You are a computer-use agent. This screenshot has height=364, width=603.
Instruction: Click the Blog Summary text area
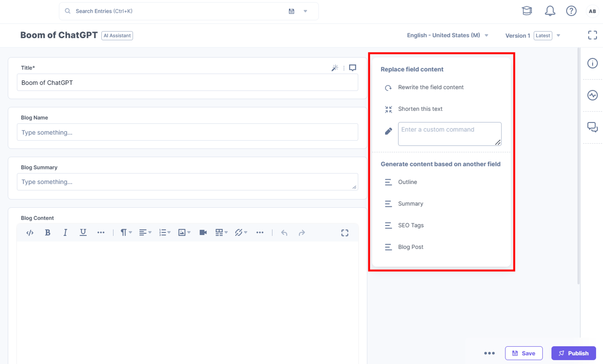tap(187, 182)
